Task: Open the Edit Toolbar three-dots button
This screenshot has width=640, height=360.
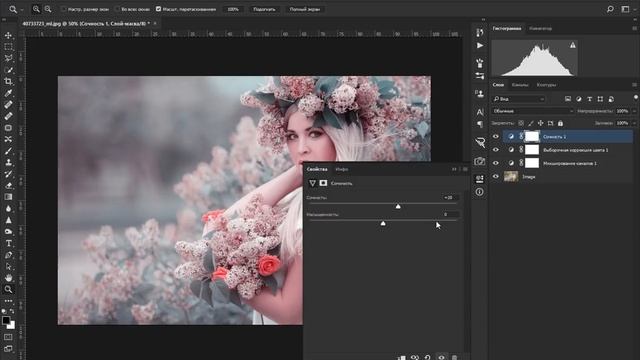Action: coord(8,301)
